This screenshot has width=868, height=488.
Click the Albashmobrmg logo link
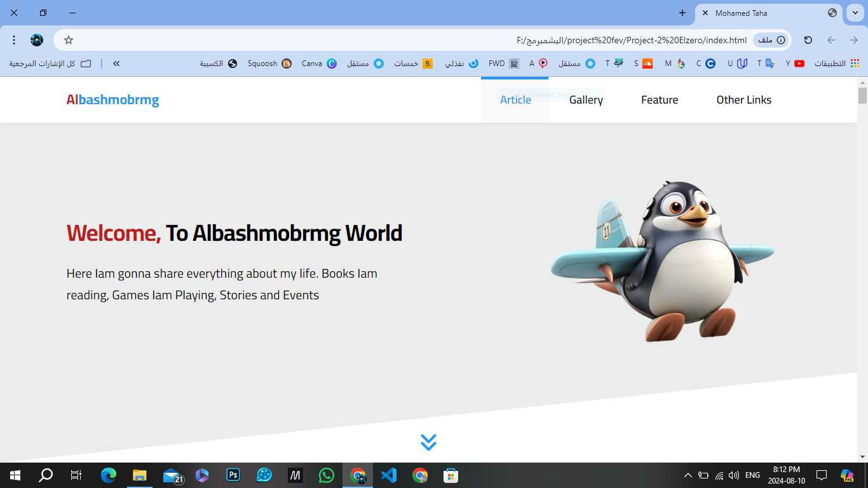[112, 100]
